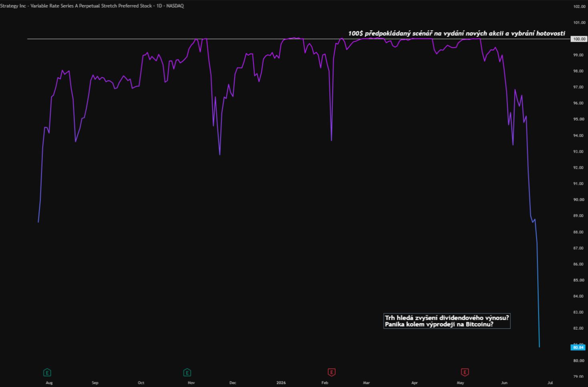Click the 102.00 label on price scale
The image size is (588, 387).
pyautogui.click(x=579, y=6)
